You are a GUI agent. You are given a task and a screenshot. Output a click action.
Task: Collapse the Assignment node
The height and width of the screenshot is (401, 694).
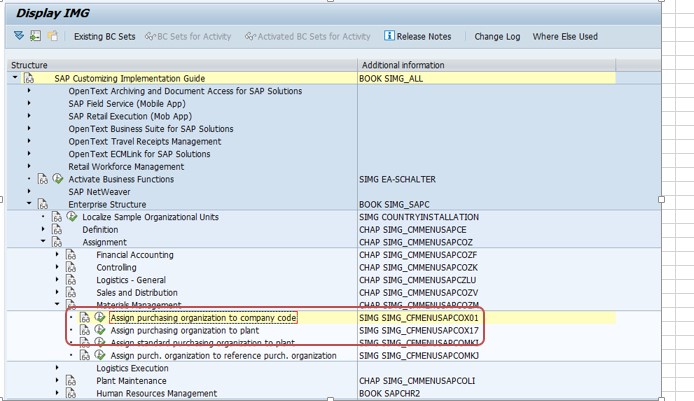click(x=43, y=241)
